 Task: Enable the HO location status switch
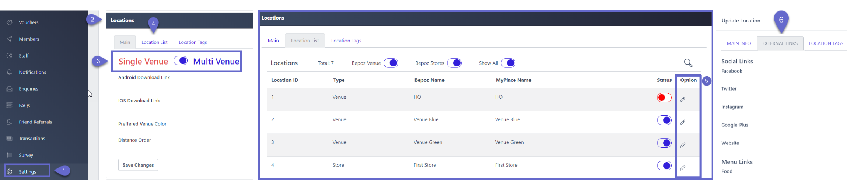coord(664,98)
